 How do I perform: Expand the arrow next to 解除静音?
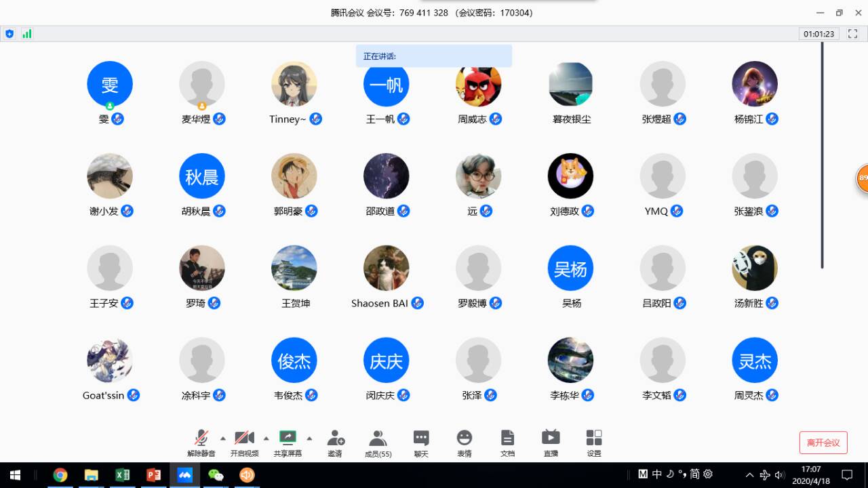[x=223, y=438]
